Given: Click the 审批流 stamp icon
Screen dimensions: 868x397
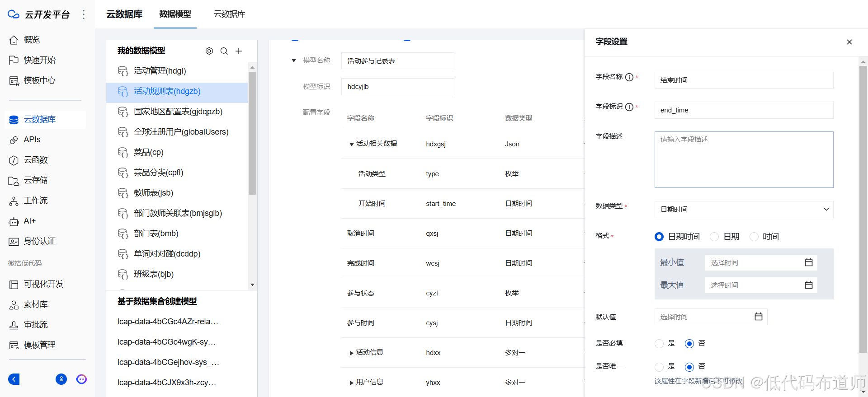Looking at the screenshot, I should pyautogui.click(x=14, y=325).
